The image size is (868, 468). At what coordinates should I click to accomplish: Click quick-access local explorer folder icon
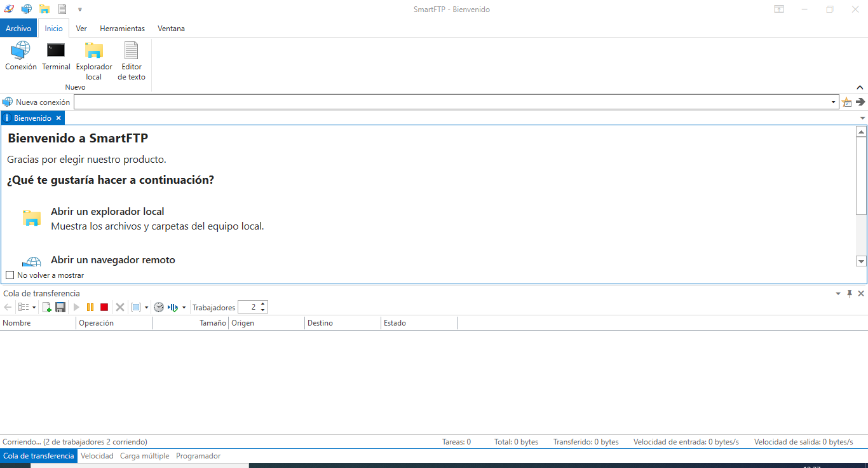(44, 9)
